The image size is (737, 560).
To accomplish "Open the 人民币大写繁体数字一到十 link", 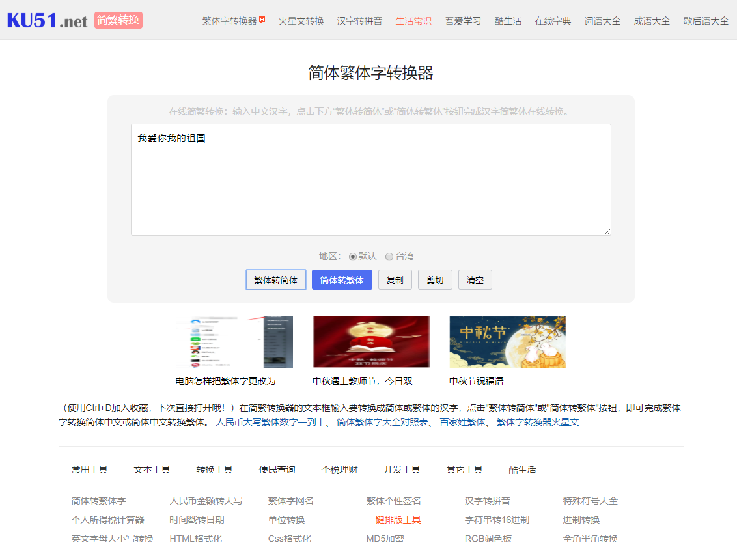I will [270, 422].
